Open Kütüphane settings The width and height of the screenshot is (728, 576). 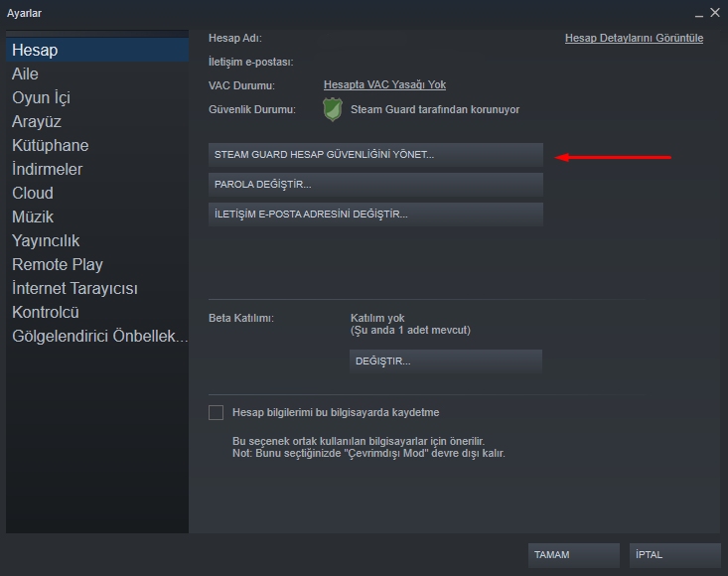point(97,145)
